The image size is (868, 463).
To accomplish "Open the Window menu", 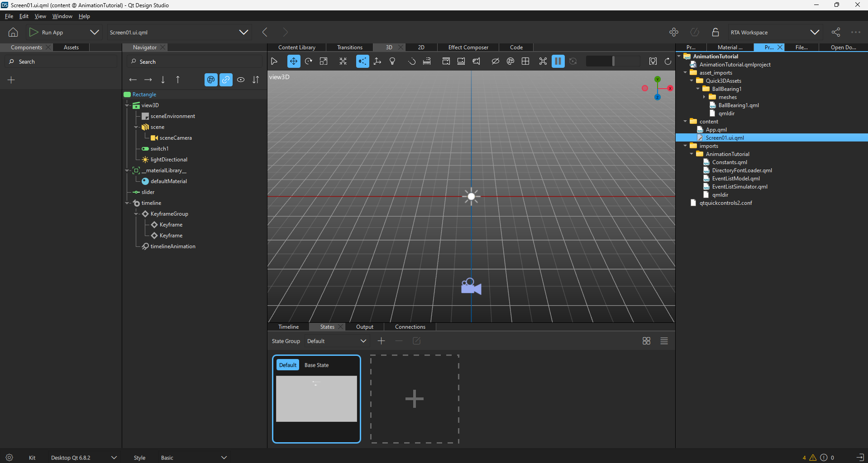I will pyautogui.click(x=62, y=16).
